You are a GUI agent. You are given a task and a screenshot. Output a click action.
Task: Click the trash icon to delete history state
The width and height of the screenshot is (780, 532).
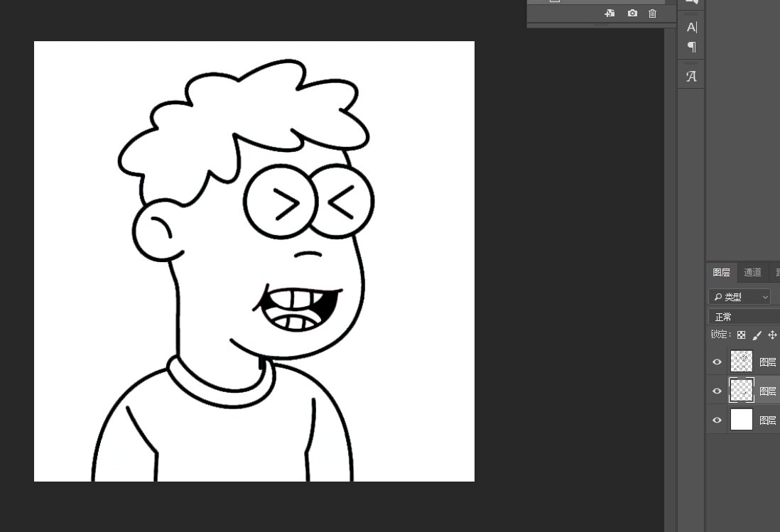[653, 13]
